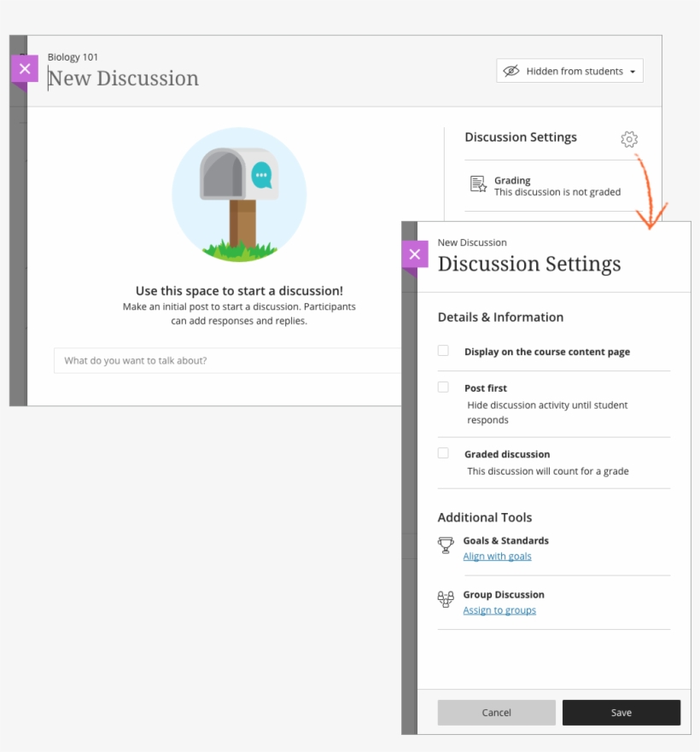Click Assign to groups under Group Discussion
700x752 pixels.
pyautogui.click(x=499, y=610)
